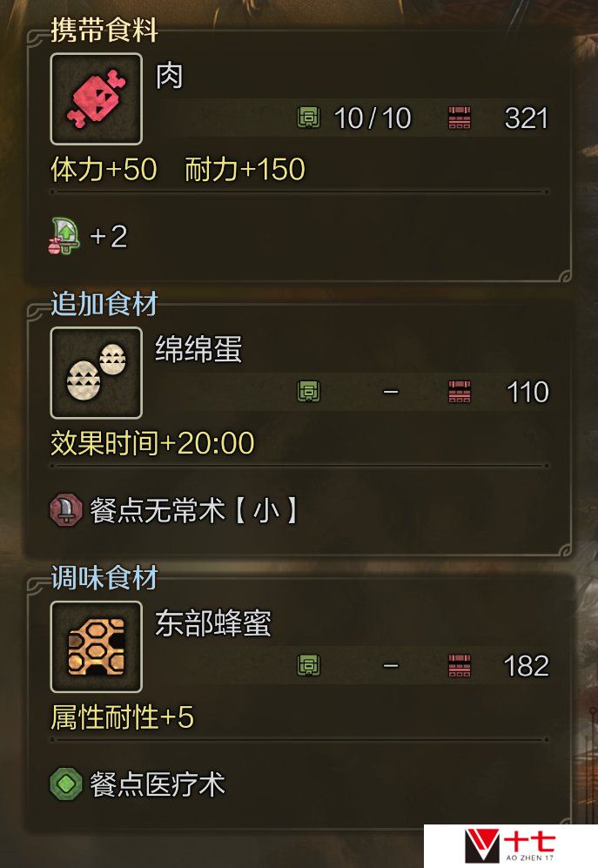
Task: Click the 餐点无常术【小】 skill label
Action: (194, 510)
